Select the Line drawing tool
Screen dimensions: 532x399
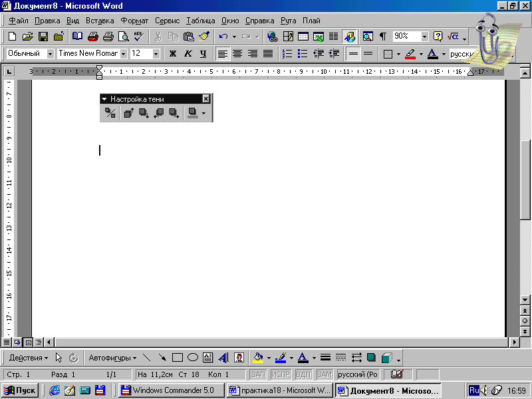click(x=146, y=358)
